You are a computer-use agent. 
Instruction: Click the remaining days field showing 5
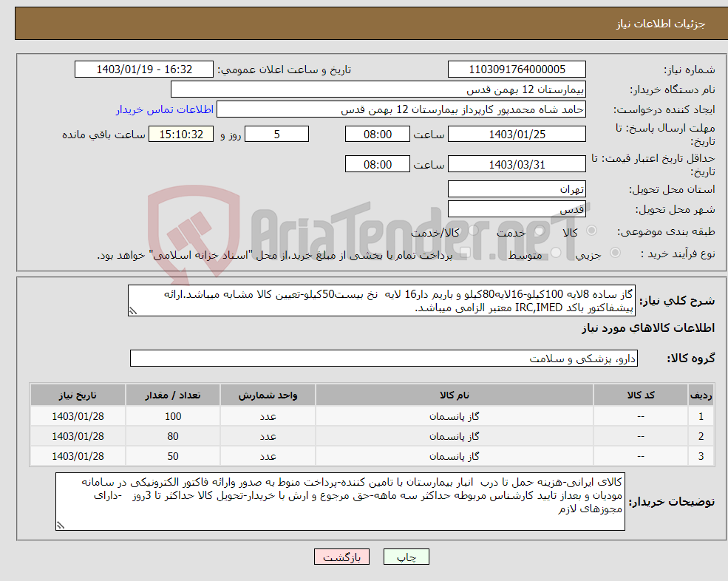276,135
